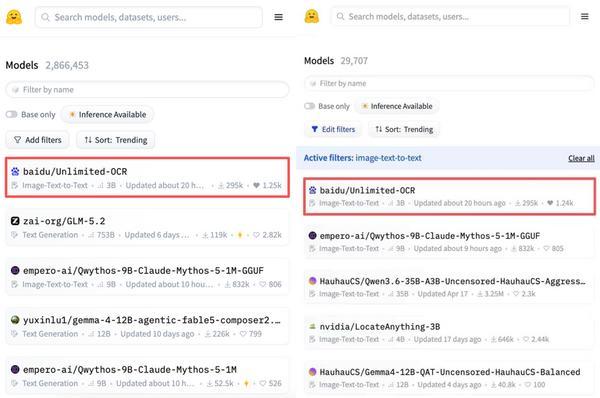Toggle Base only switch in right panel
600x398 pixels.
click(x=310, y=106)
